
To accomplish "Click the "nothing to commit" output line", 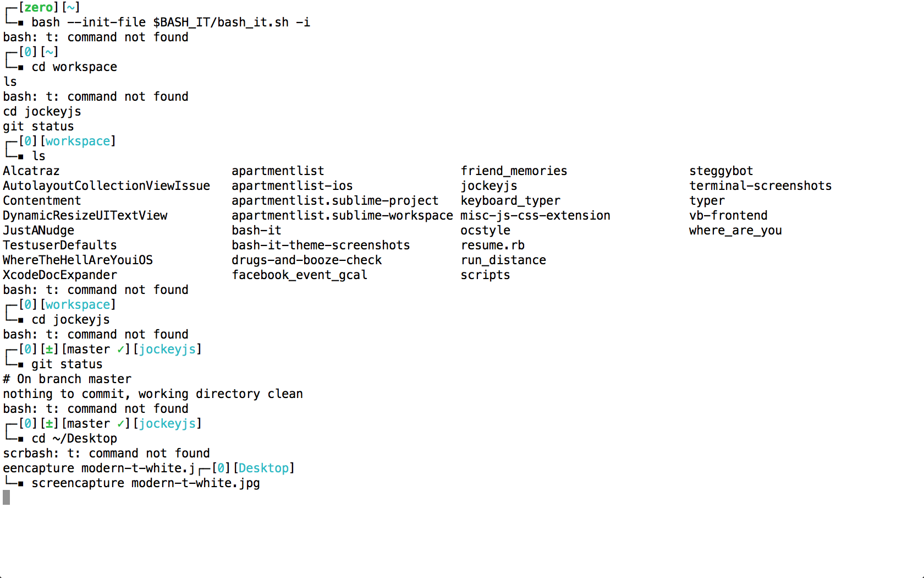I will [153, 394].
